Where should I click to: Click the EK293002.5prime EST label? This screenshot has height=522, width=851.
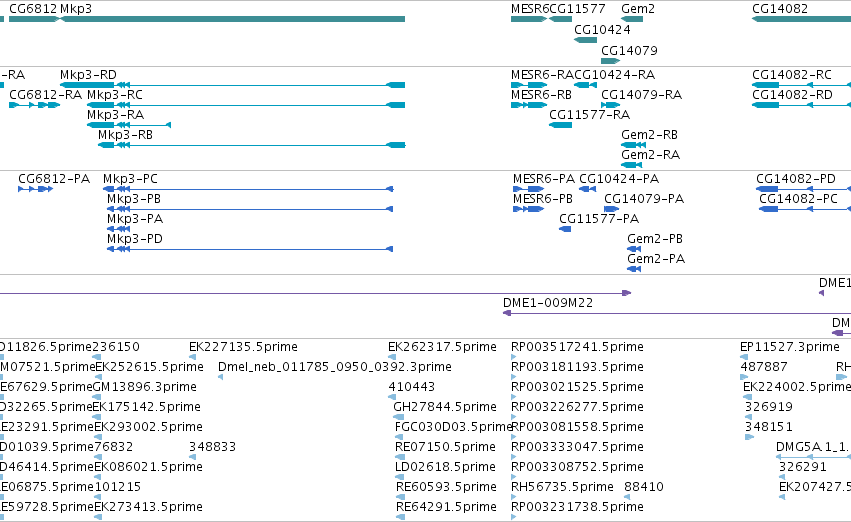pos(149,428)
